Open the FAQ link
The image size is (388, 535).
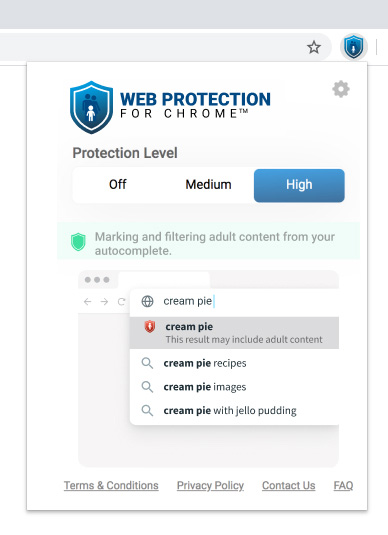343,485
